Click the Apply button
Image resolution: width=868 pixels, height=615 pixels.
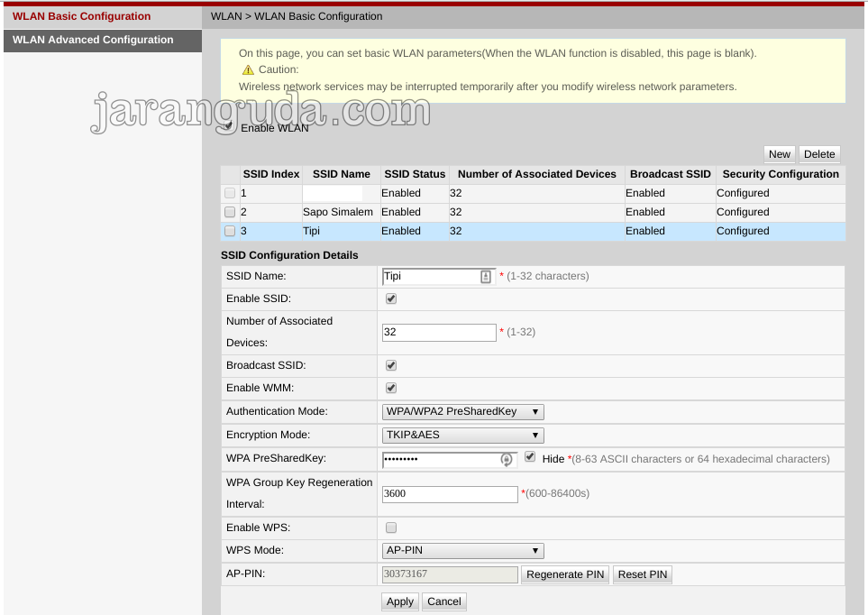(400, 601)
